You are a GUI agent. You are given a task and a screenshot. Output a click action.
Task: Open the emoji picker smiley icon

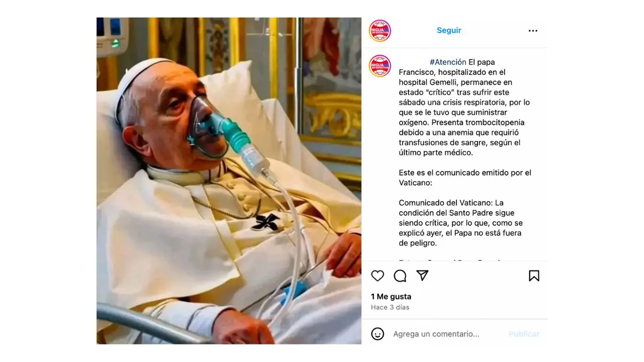point(377,334)
